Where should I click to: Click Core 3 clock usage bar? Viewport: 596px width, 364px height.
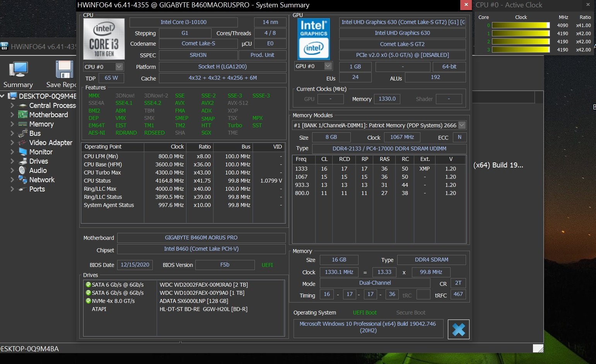click(521, 50)
